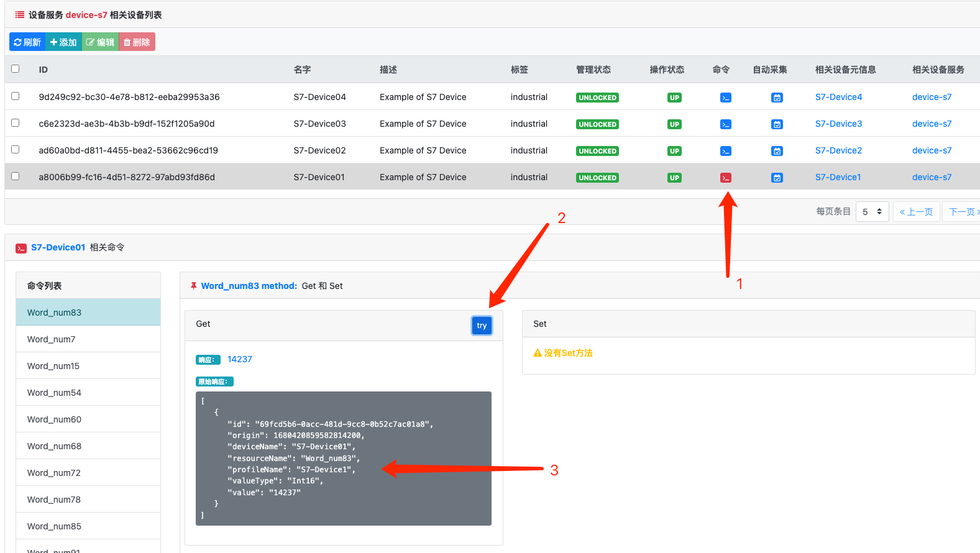The height and width of the screenshot is (553, 980).
Task: Toggle the select-all checkbox in table header
Action: point(16,69)
